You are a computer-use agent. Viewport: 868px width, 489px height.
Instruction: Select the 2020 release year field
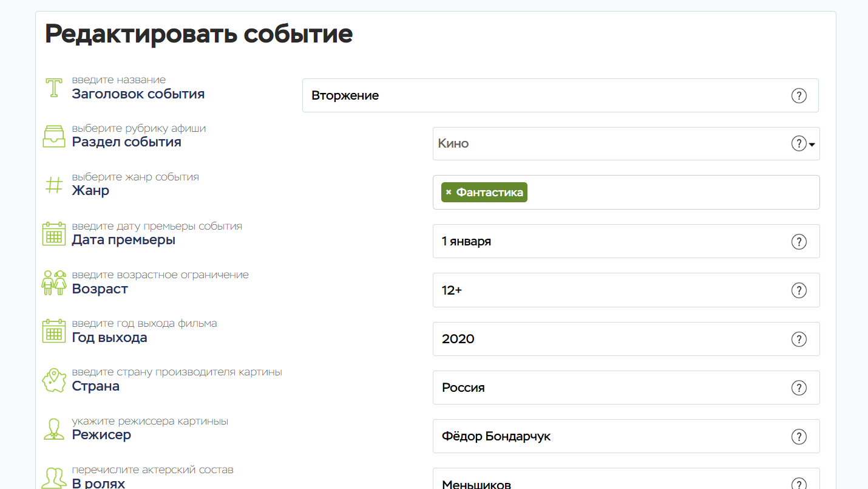pos(607,339)
